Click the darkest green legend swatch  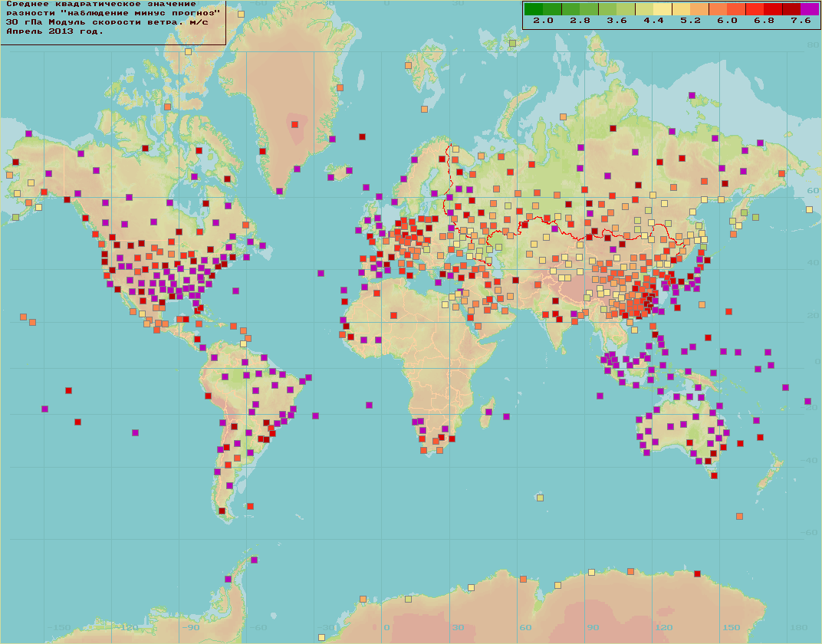533,9
